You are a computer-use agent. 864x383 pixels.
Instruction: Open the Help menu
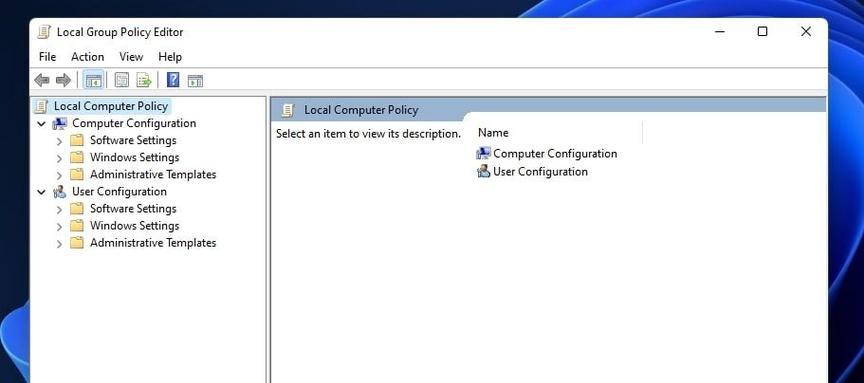170,57
